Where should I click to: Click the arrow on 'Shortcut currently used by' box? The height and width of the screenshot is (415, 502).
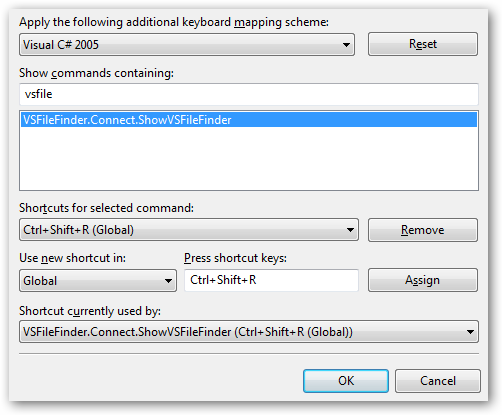[470, 332]
